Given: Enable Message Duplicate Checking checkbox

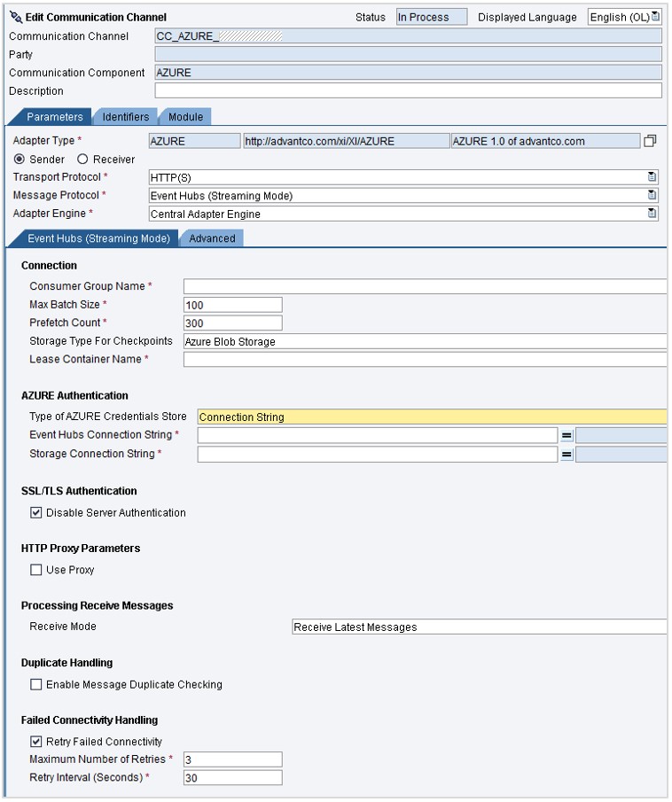Looking at the screenshot, I should click(35, 684).
